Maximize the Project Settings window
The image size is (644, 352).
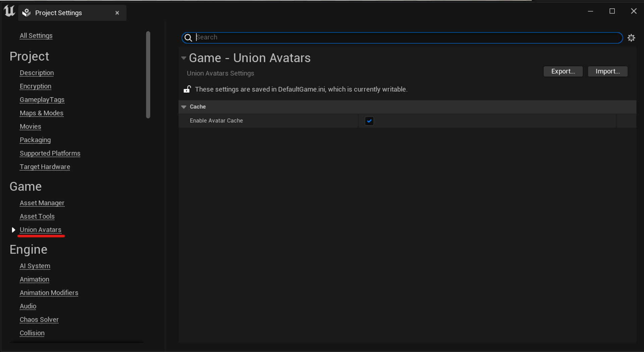[612, 11]
